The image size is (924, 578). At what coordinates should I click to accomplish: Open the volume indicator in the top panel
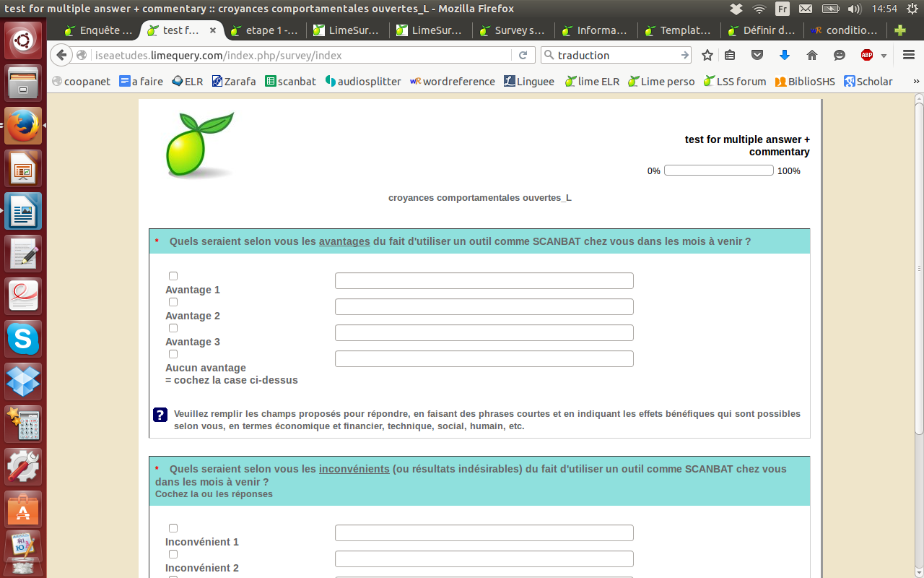click(854, 9)
